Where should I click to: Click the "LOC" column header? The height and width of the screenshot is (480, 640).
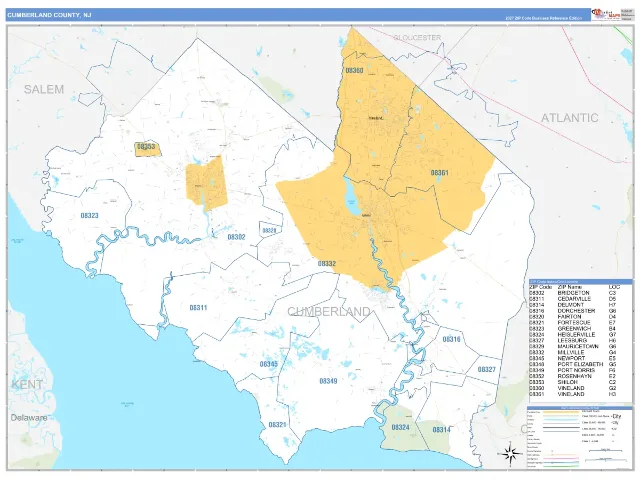pos(614,287)
